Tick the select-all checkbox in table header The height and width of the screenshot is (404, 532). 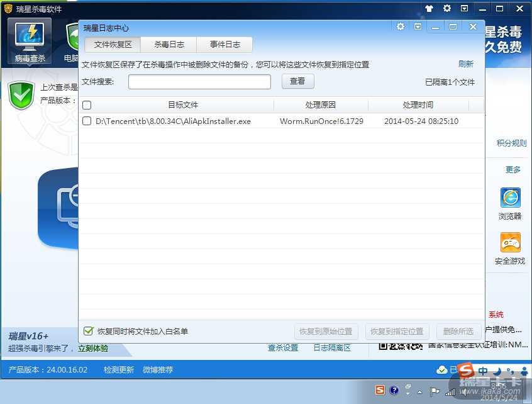coord(87,105)
